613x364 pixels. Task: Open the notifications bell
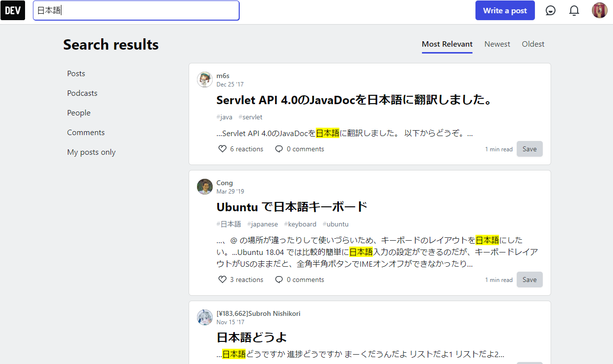pos(574,10)
